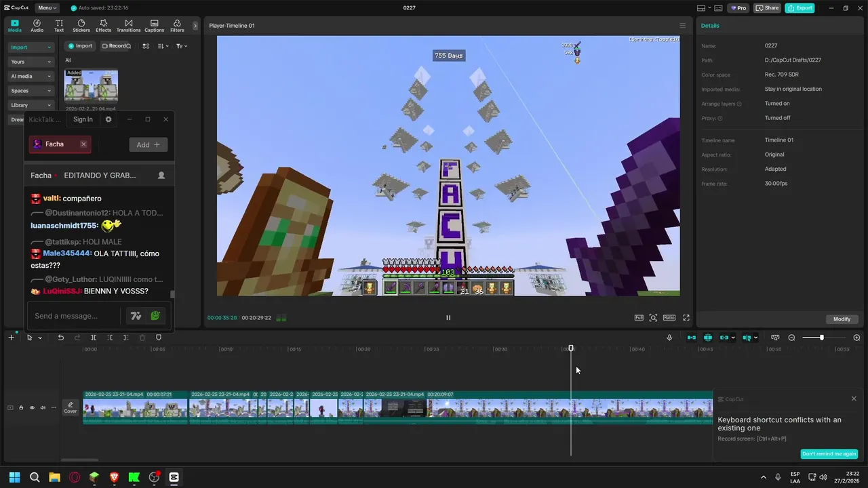Switch media grid view layout
This screenshot has width=868, height=488.
pos(145,46)
